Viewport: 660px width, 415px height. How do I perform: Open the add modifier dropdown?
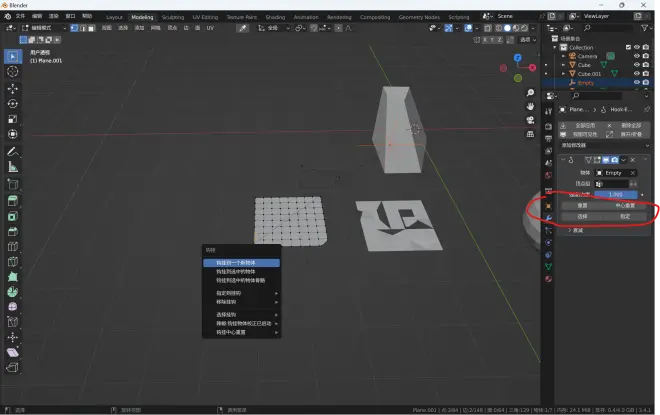(x=604, y=145)
